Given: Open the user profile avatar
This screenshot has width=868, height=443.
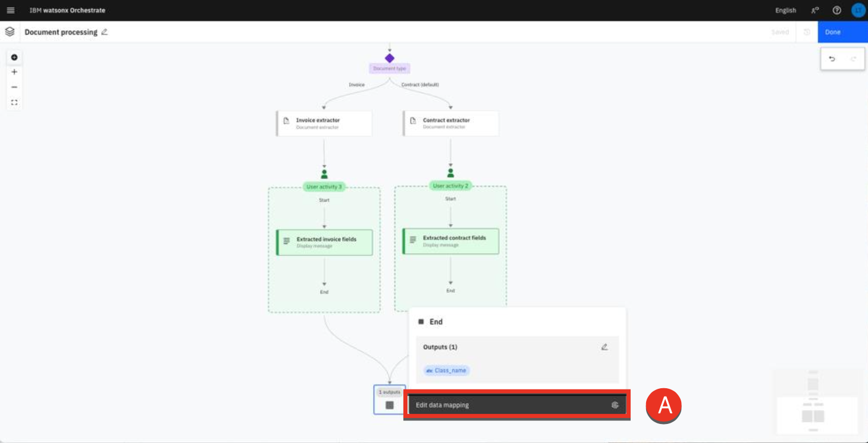Looking at the screenshot, I should click(x=857, y=10).
